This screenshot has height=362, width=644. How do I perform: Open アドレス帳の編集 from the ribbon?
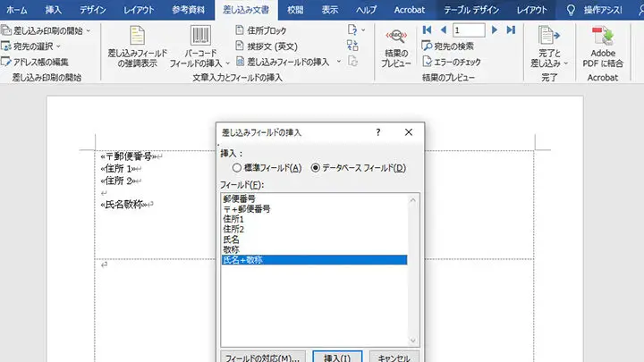36,62
